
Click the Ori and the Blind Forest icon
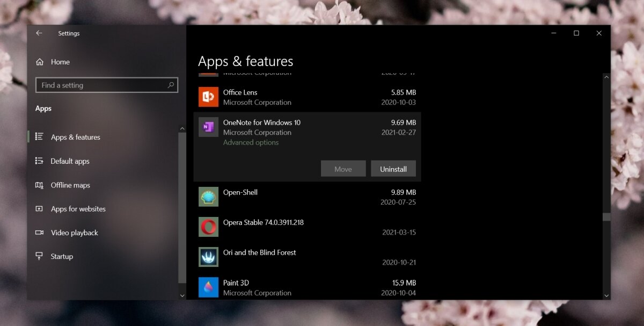click(x=208, y=257)
